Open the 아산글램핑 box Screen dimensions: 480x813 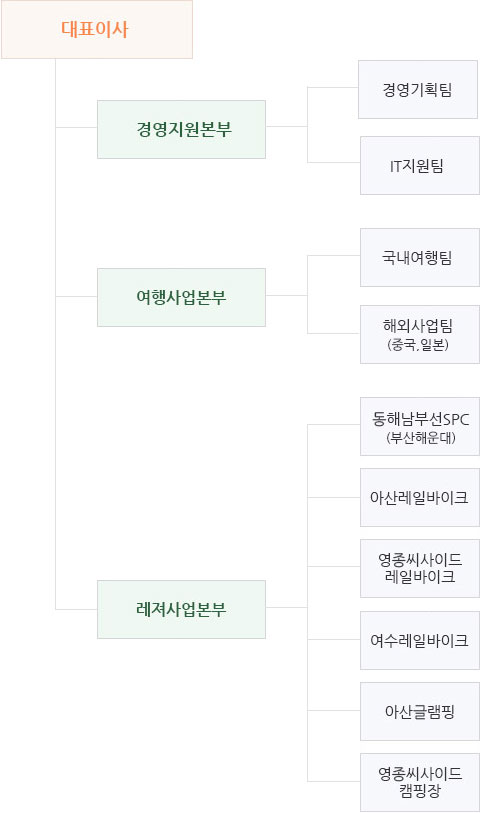(420, 712)
